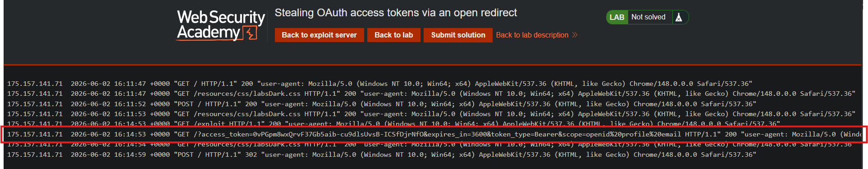Follow the Back to lab description link
This screenshot has height=169, width=868.
coord(532,35)
